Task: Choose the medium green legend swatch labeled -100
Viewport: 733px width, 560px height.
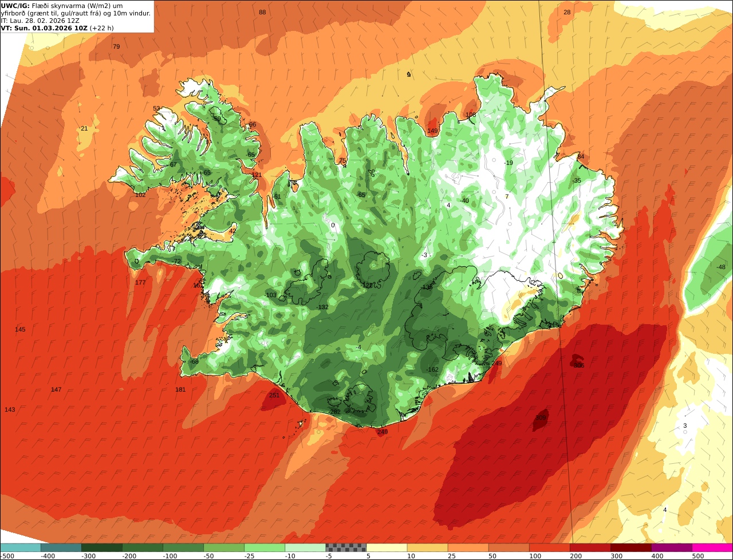Action: 183,547
